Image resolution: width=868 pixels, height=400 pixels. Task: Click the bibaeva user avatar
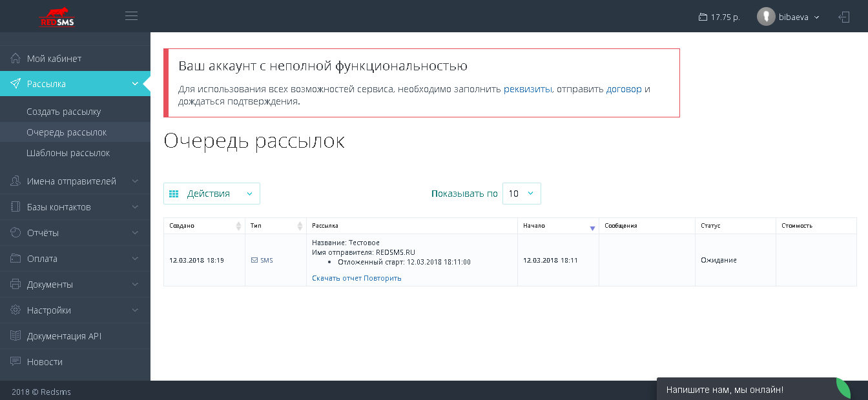[x=766, y=17]
